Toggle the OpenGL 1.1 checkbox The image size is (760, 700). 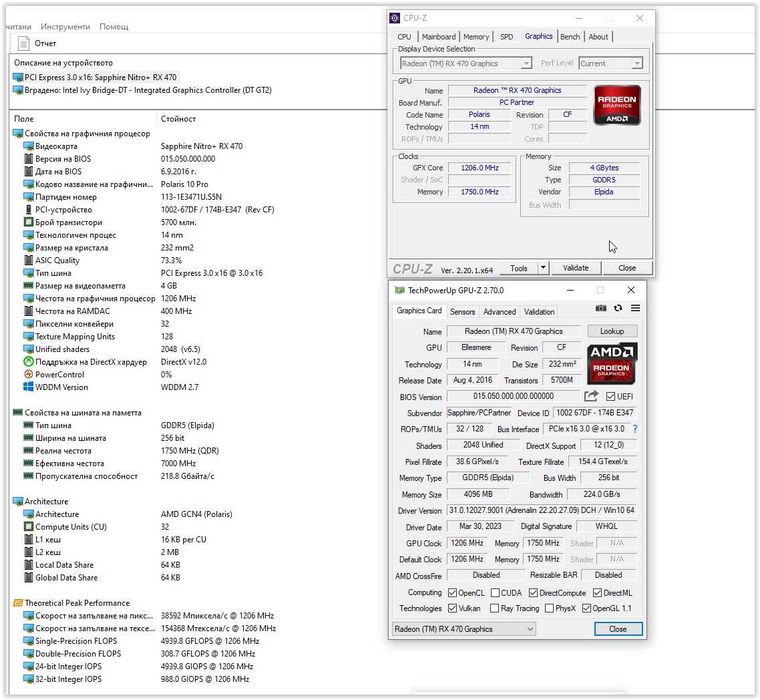coord(586,608)
